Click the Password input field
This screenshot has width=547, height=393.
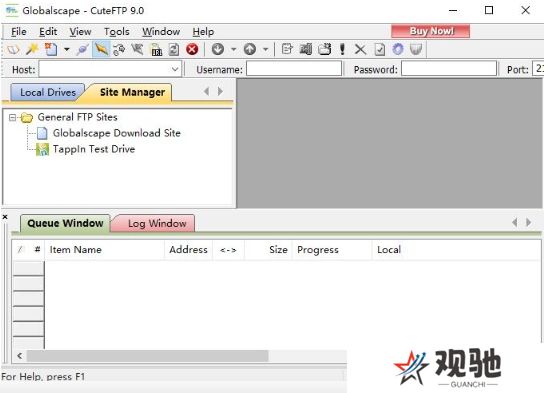coord(449,68)
